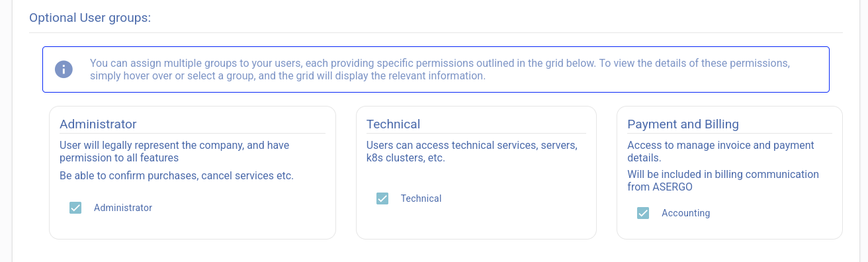This screenshot has height=262, width=868.
Task: Select the Payment and Billing card heading
Action: 683,124
